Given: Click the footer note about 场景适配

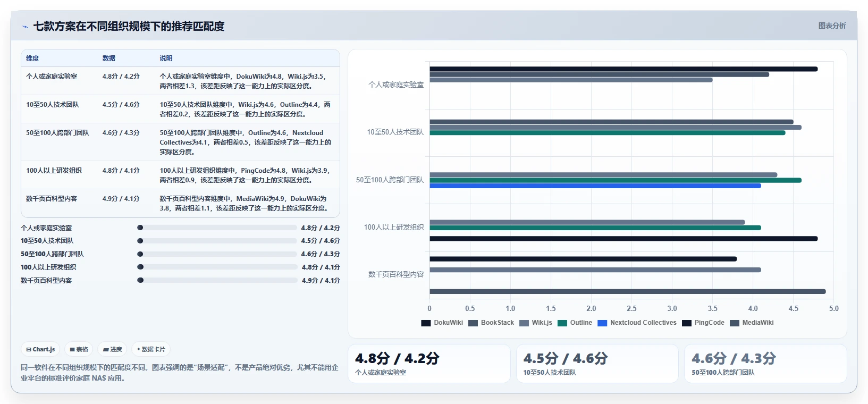Looking at the screenshot, I should coord(180,373).
